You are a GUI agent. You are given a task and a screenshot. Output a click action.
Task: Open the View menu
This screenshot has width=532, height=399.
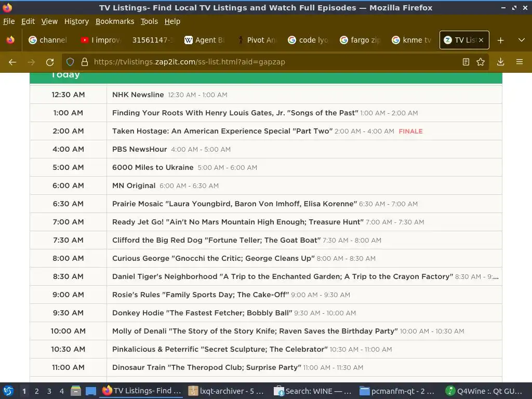(49, 21)
